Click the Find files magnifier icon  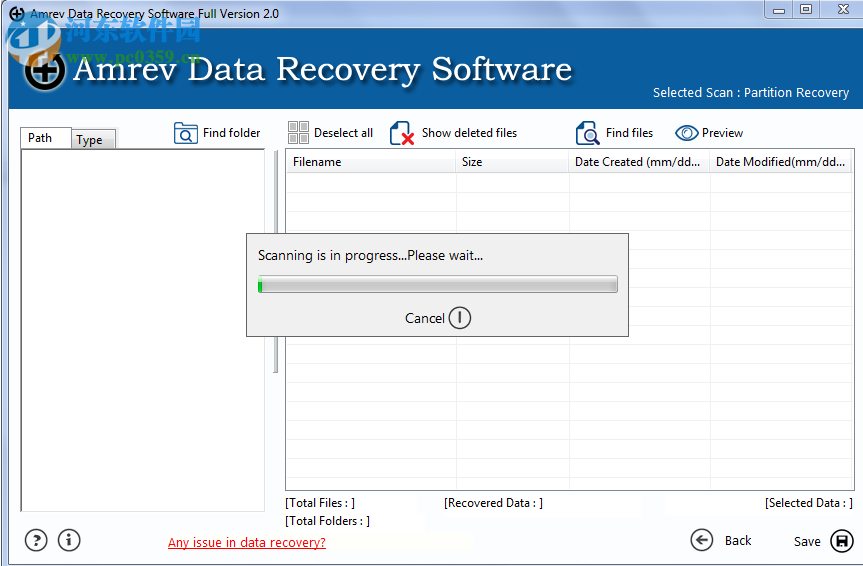(587, 133)
